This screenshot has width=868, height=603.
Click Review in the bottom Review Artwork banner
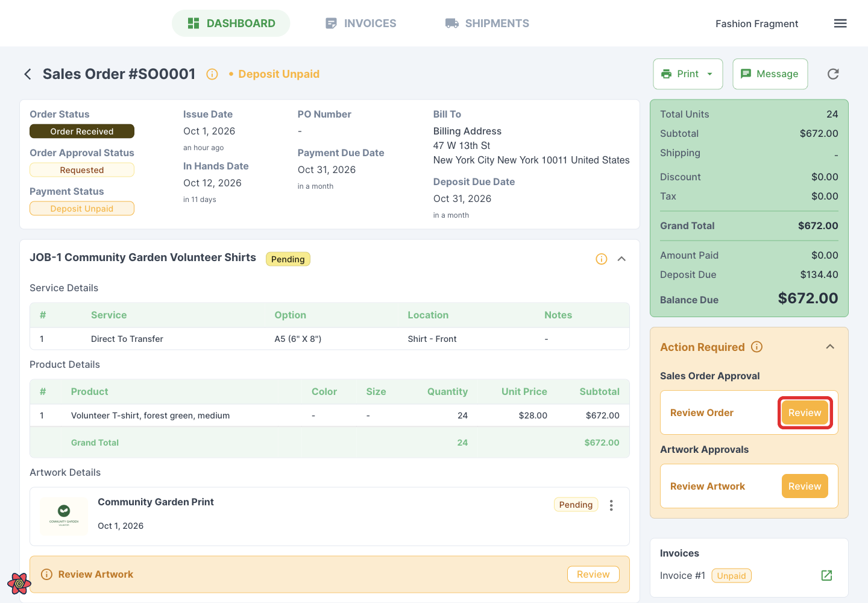(x=593, y=575)
